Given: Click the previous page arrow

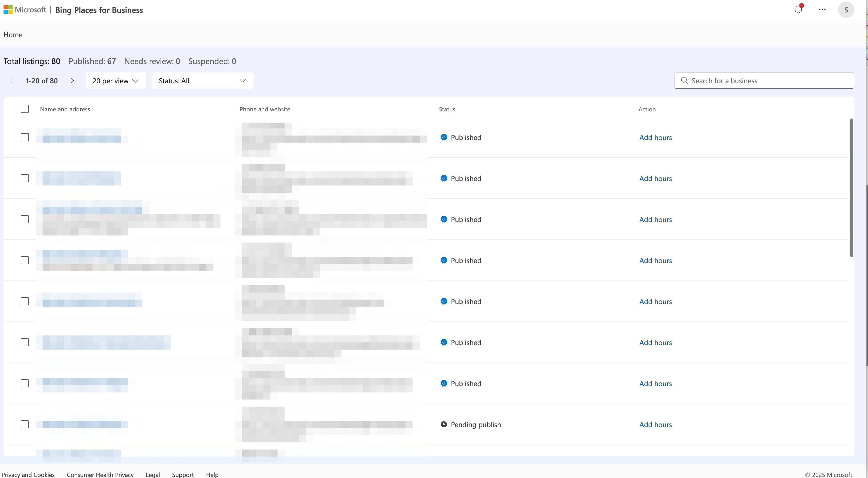Looking at the screenshot, I should pyautogui.click(x=11, y=81).
